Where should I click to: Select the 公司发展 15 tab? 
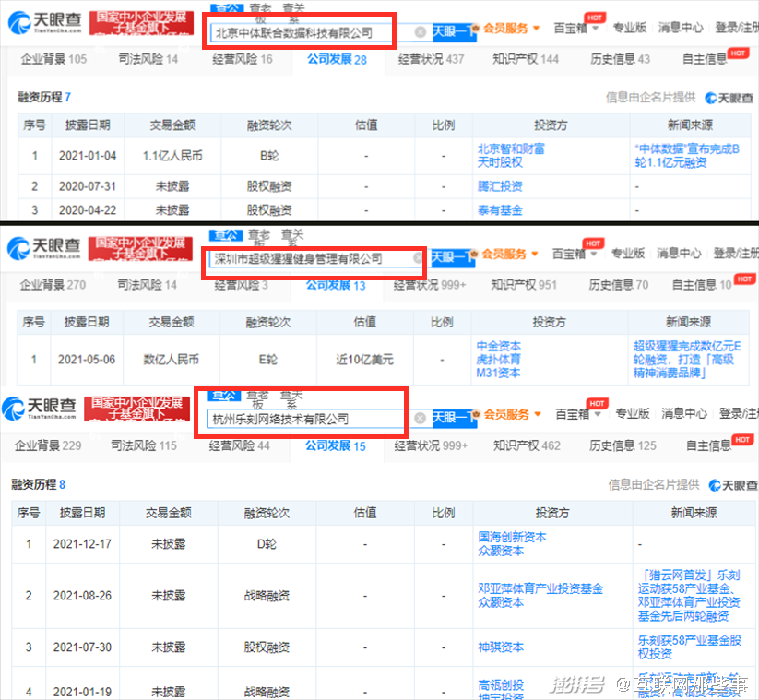pyautogui.click(x=335, y=445)
